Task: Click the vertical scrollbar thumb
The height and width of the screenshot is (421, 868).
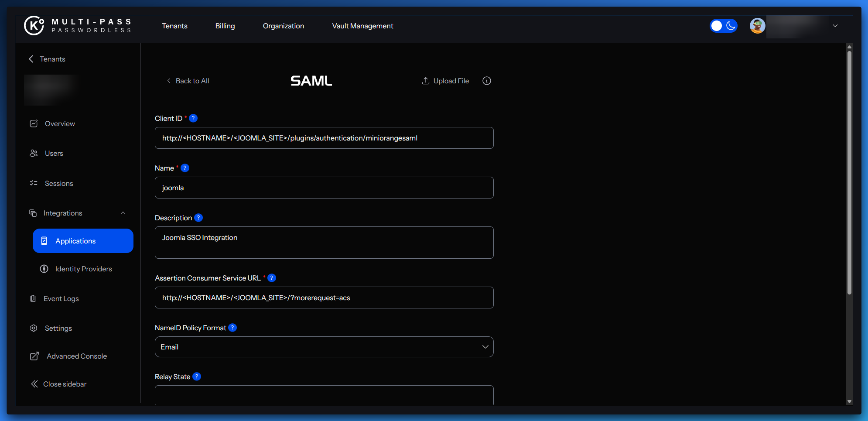Action: (x=849, y=172)
